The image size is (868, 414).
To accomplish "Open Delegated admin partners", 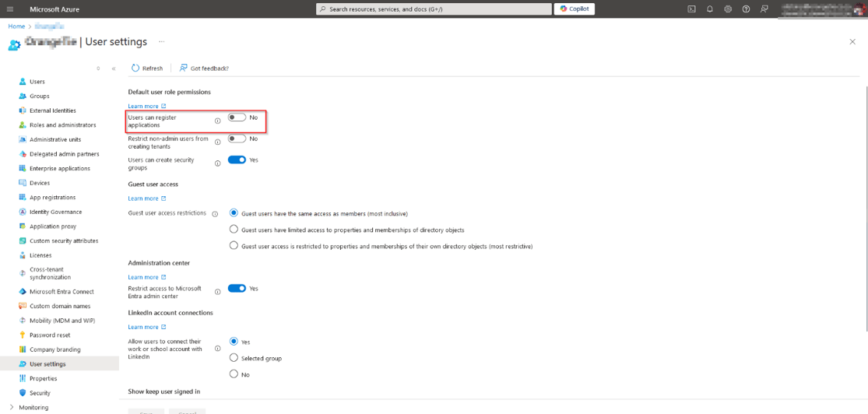I will 64,154.
